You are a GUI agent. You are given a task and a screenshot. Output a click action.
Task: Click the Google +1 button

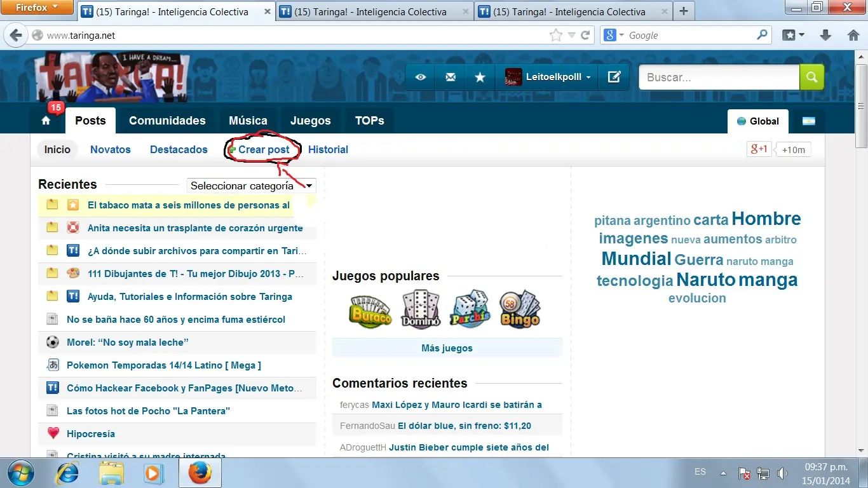tap(759, 149)
